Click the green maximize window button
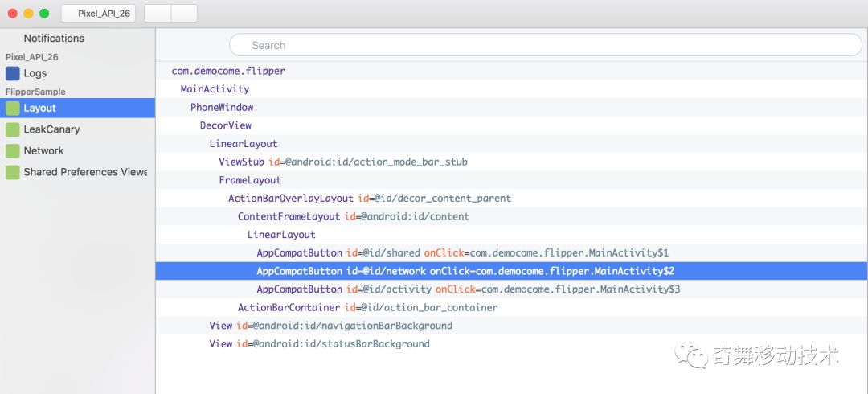Viewport: 868px width, 394px height. click(44, 14)
